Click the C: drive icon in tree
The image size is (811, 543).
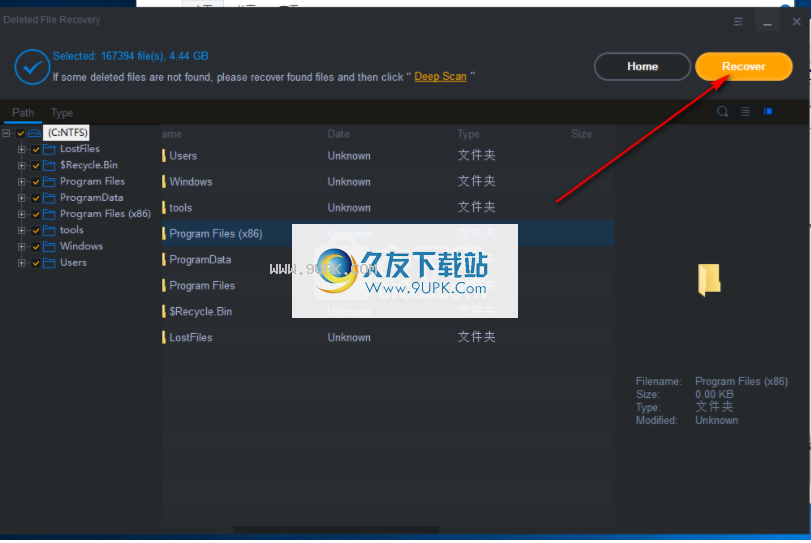[34, 133]
